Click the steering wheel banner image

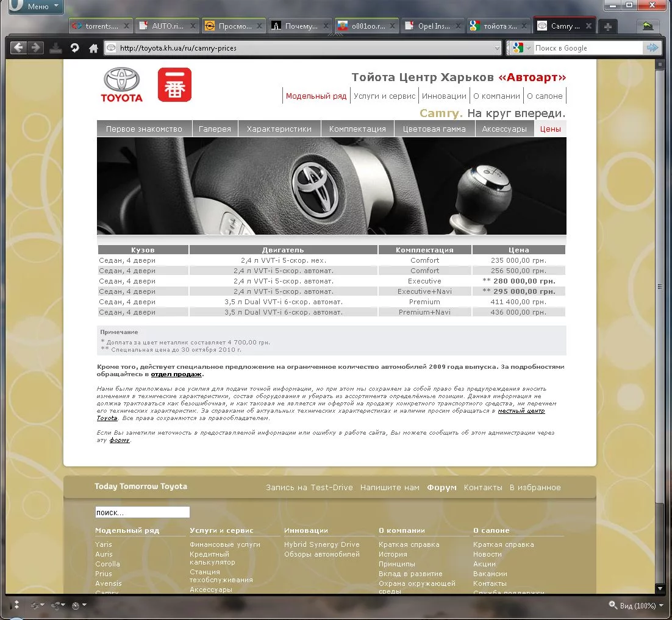(x=331, y=186)
